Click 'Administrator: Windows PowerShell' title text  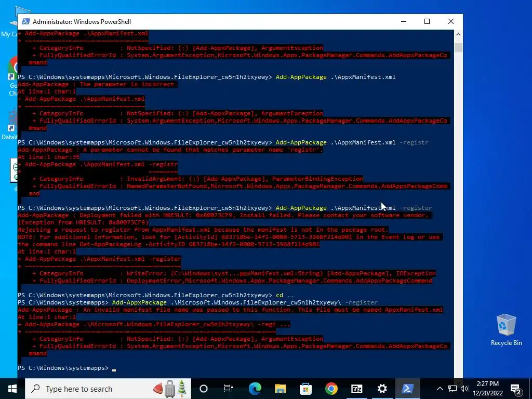click(x=82, y=22)
